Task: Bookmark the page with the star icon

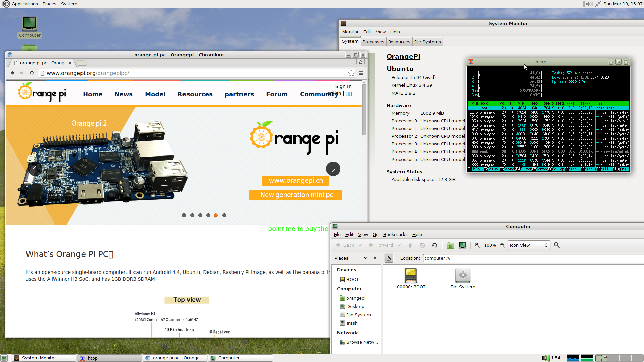Action: click(x=351, y=73)
